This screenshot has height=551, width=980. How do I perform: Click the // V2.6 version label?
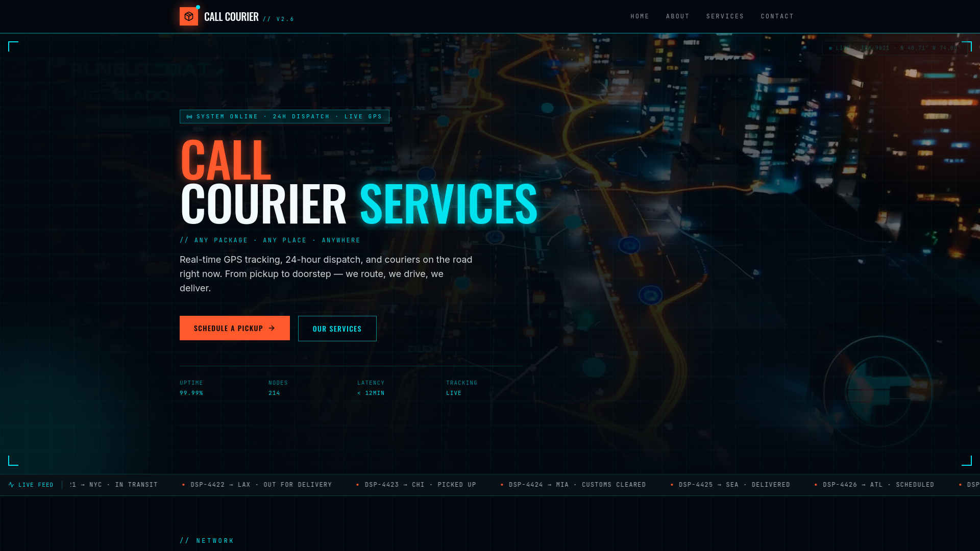click(279, 19)
